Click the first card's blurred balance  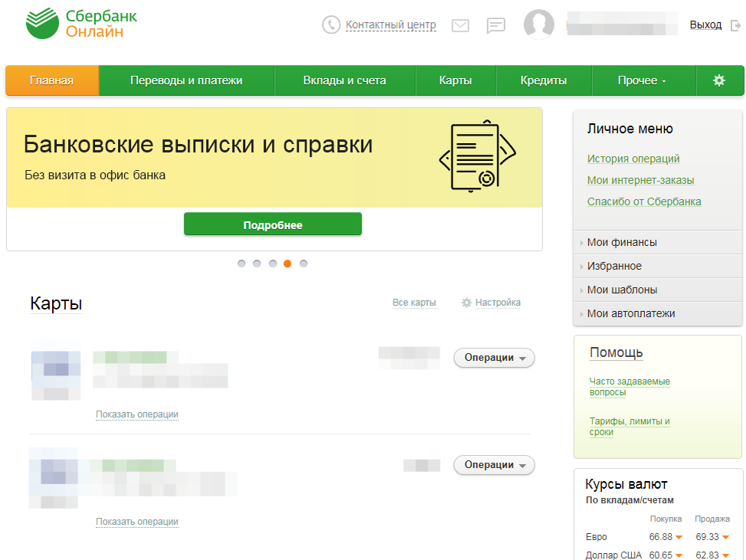click(x=409, y=359)
